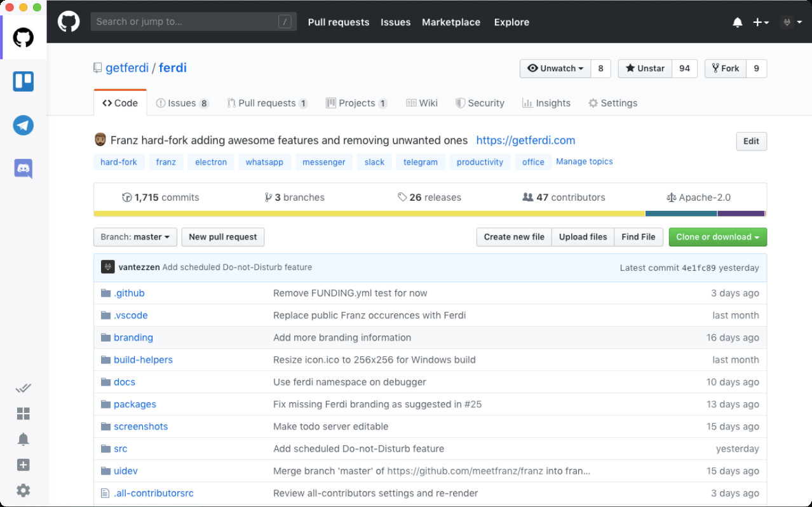This screenshot has width=812, height=507.
Task: Open the GitHub service in Ferdi sidebar
Action: point(24,37)
